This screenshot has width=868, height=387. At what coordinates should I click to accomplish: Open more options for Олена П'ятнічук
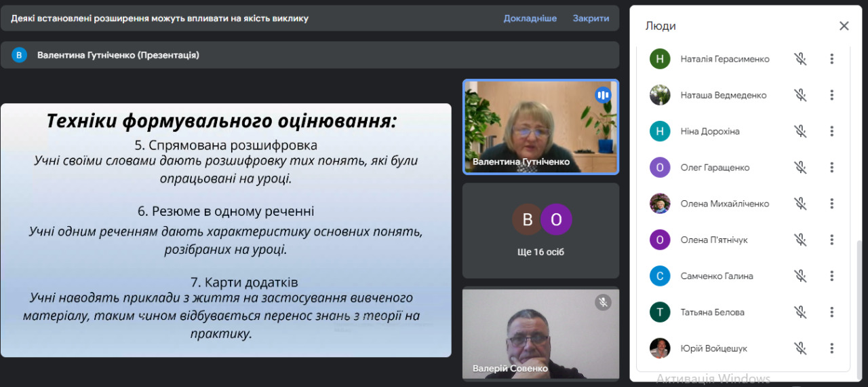point(831,240)
